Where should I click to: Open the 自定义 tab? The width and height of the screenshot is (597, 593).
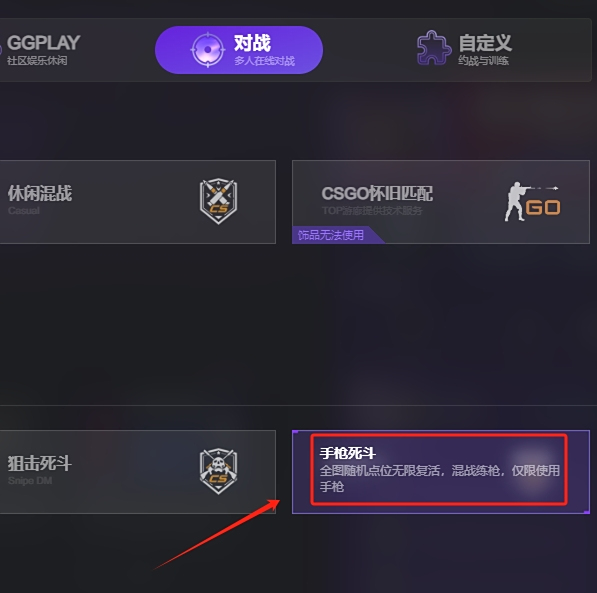point(464,49)
